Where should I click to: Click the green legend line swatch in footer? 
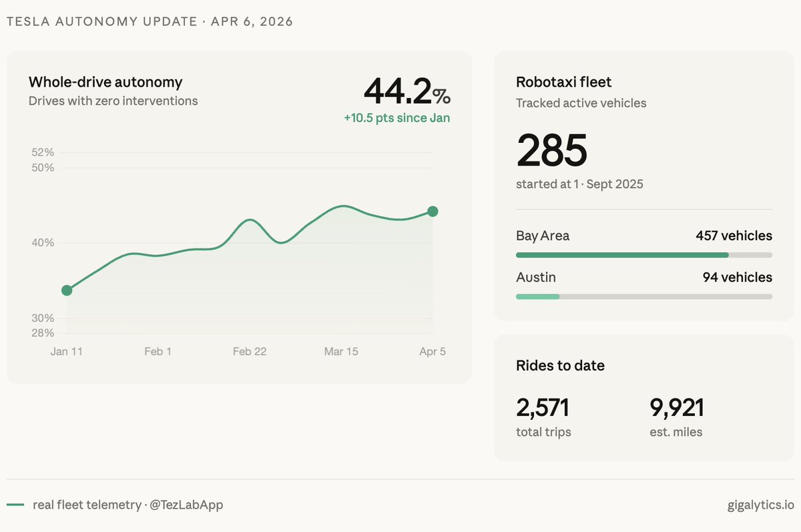15,505
